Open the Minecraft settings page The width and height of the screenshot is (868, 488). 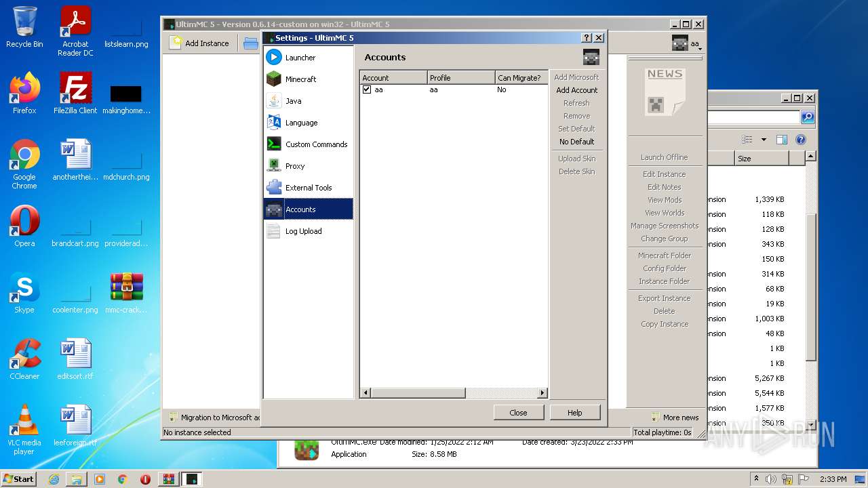pos(308,79)
